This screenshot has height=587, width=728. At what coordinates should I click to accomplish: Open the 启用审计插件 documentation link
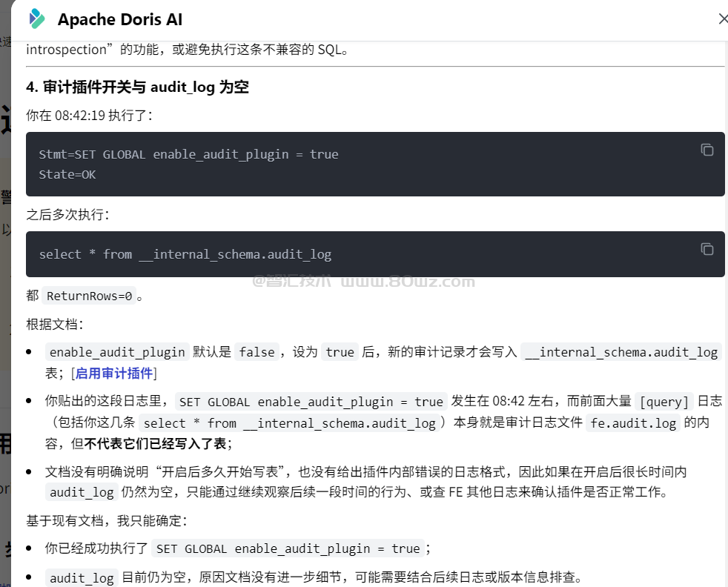pos(113,373)
